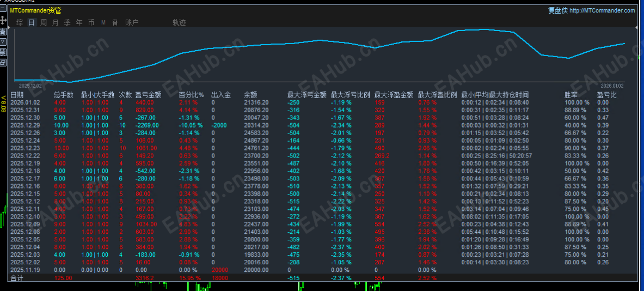The height and width of the screenshot is (291, 644).
Task: Click the 出入金 column header
Action: pyautogui.click(x=221, y=95)
